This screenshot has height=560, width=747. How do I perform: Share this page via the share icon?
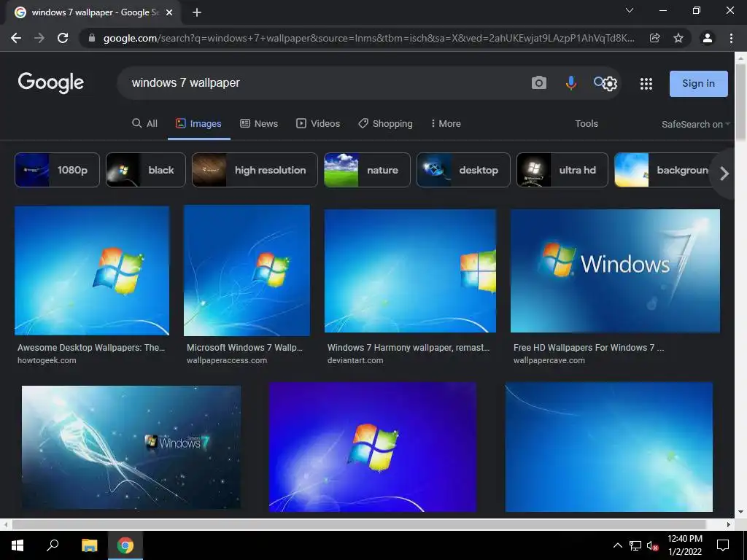pos(655,38)
